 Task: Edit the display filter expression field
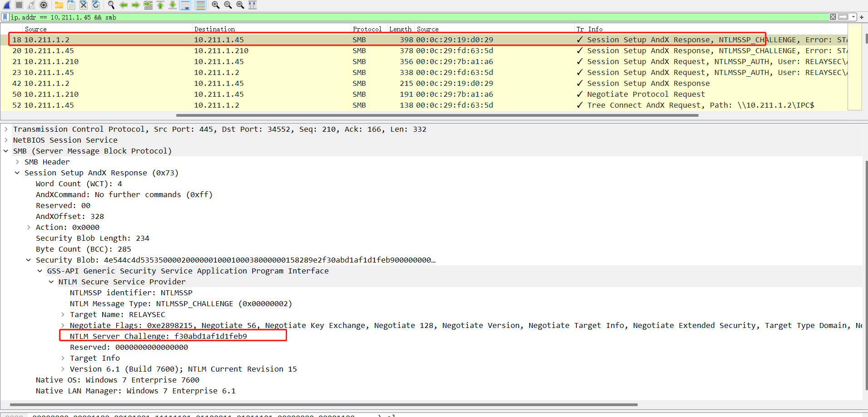[418, 17]
